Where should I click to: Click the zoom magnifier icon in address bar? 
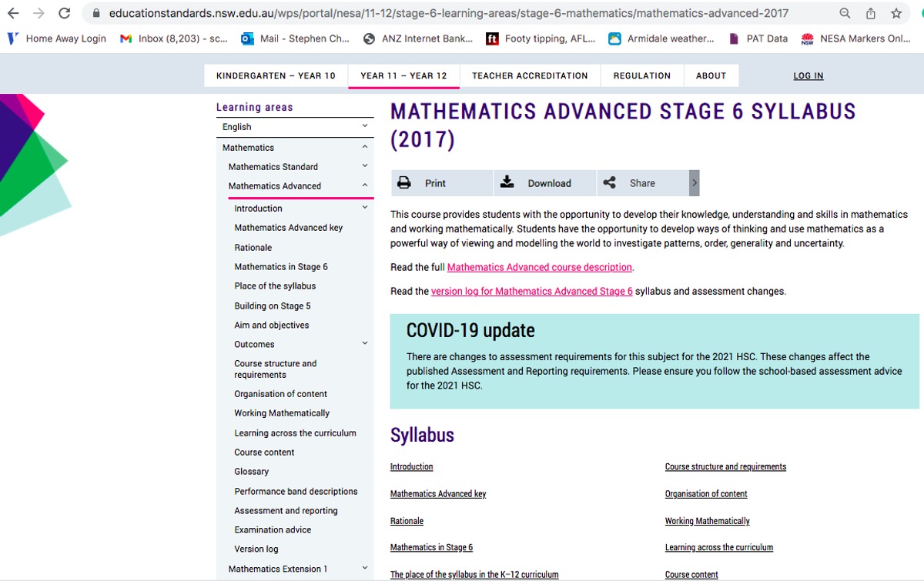(x=845, y=13)
